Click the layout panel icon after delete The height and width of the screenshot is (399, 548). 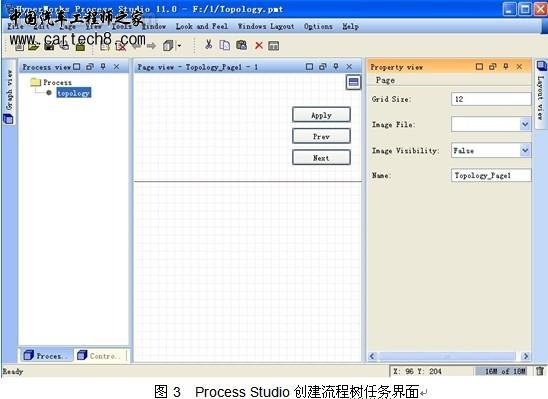click(x=273, y=46)
